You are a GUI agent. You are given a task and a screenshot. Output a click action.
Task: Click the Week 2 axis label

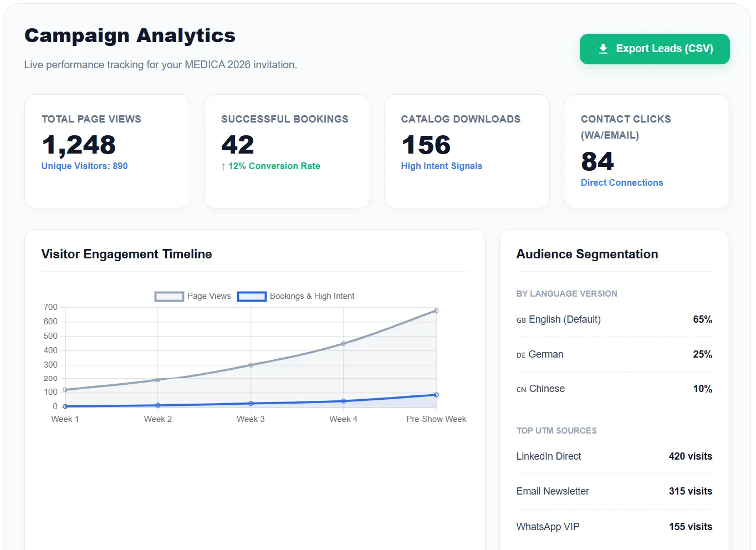coord(158,419)
